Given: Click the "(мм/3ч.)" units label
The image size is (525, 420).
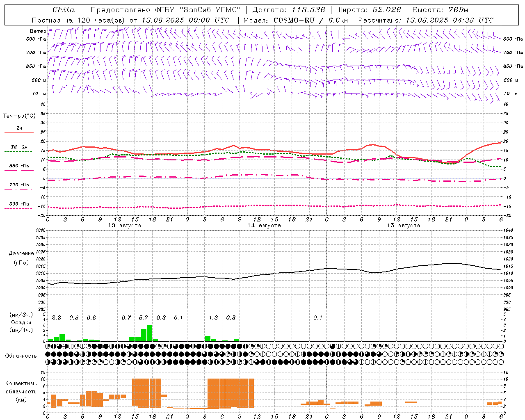Looking at the screenshot, I should click(21, 315).
